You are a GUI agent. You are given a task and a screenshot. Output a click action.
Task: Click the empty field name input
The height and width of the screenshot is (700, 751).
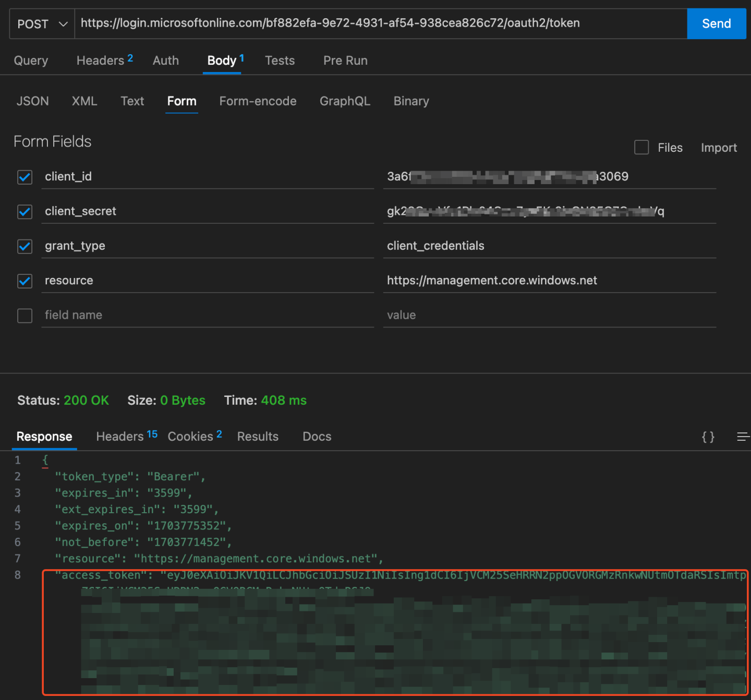coord(207,315)
